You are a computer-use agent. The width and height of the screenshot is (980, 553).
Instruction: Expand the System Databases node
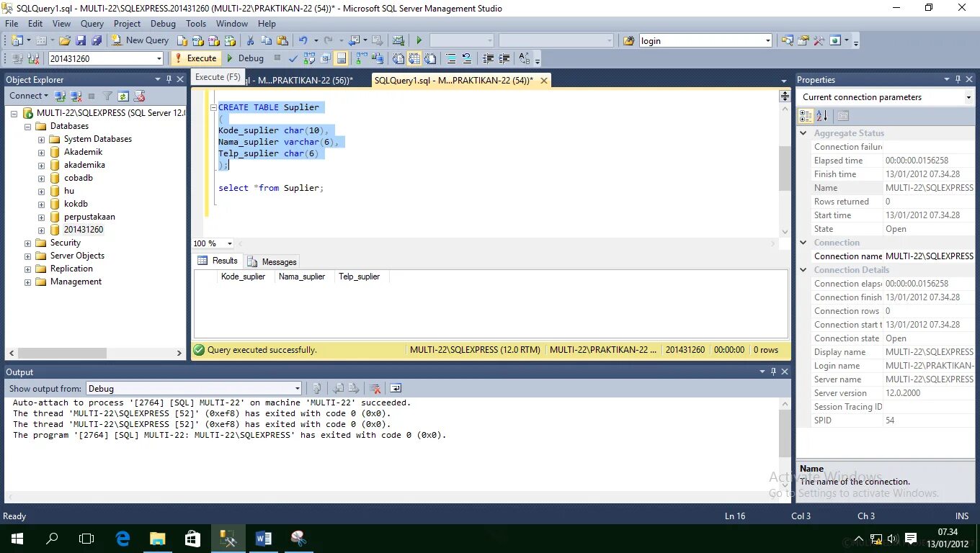pos(41,139)
